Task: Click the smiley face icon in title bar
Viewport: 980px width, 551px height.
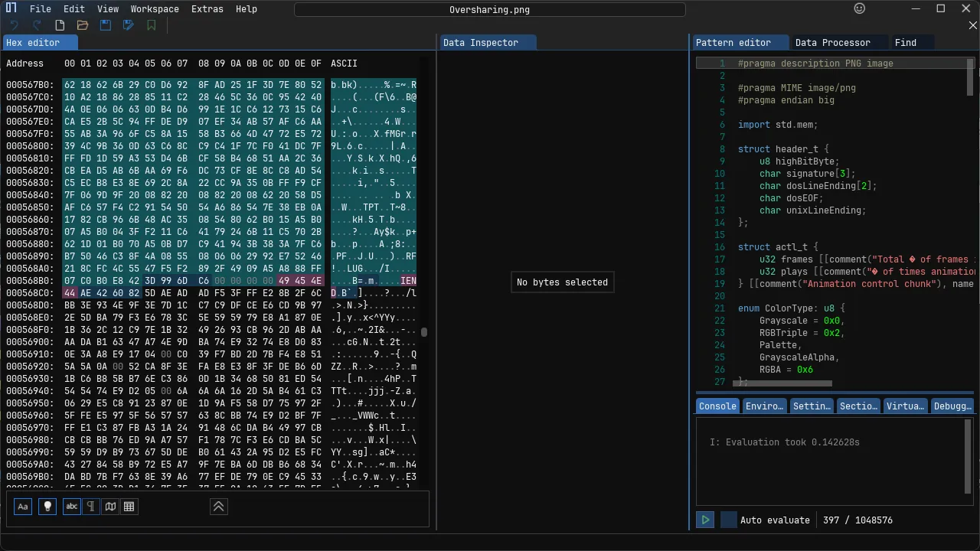Action: [860, 8]
